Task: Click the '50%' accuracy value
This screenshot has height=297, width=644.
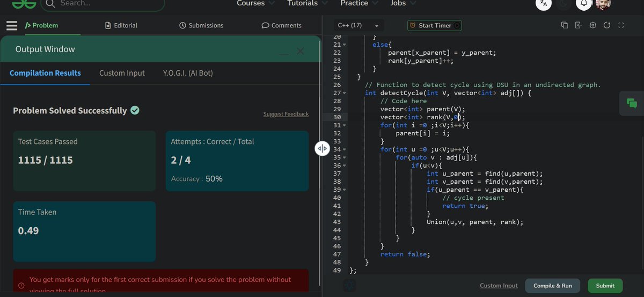Action: tap(214, 178)
